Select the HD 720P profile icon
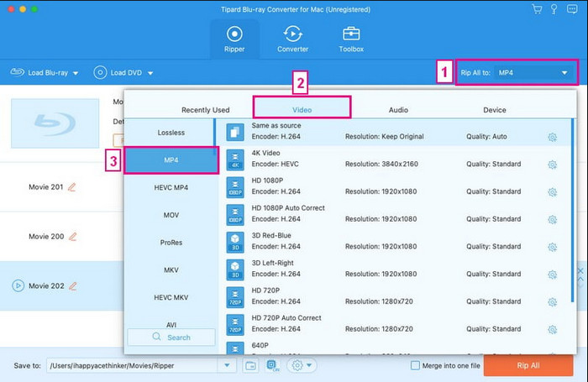The width and height of the screenshot is (588, 382). pyautogui.click(x=235, y=297)
